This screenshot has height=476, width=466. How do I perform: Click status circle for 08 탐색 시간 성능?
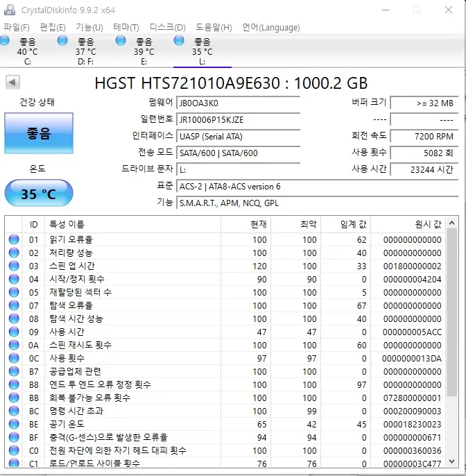pos(14,318)
